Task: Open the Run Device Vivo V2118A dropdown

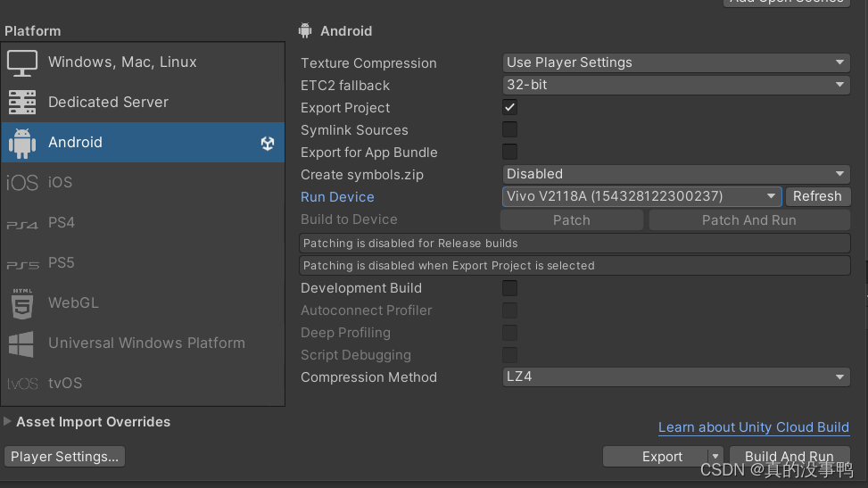Action: click(641, 196)
